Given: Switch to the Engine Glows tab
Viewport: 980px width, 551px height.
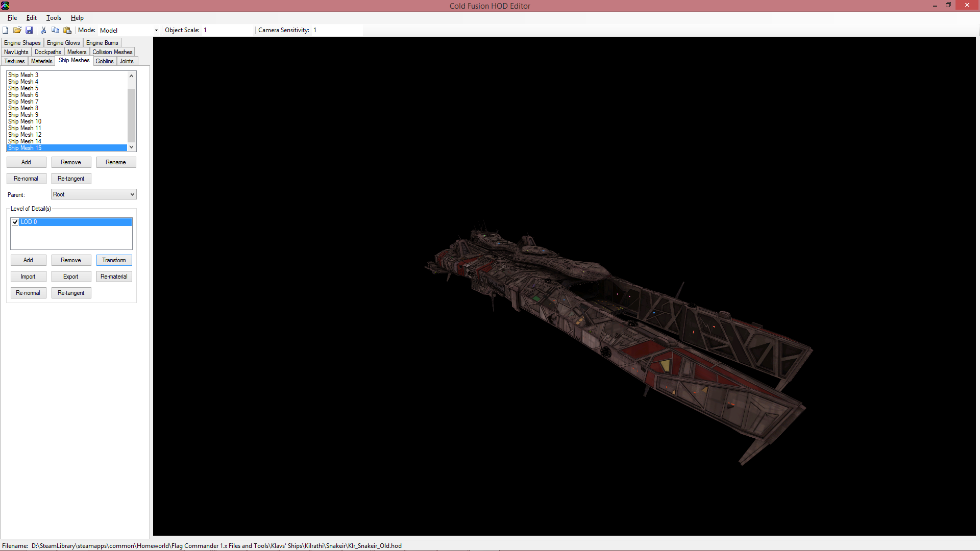Looking at the screenshot, I should click(63, 43).
